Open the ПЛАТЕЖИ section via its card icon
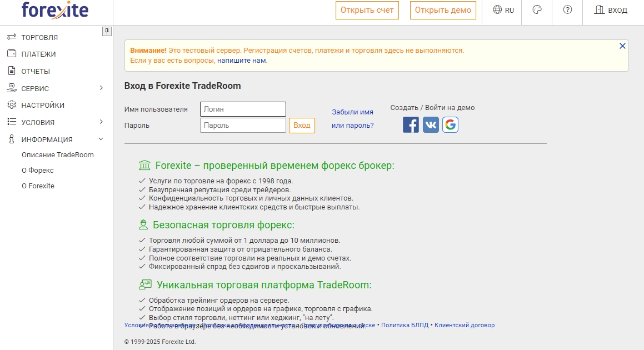This screenshot has width=644, height=350. click(x=12, y=54)
